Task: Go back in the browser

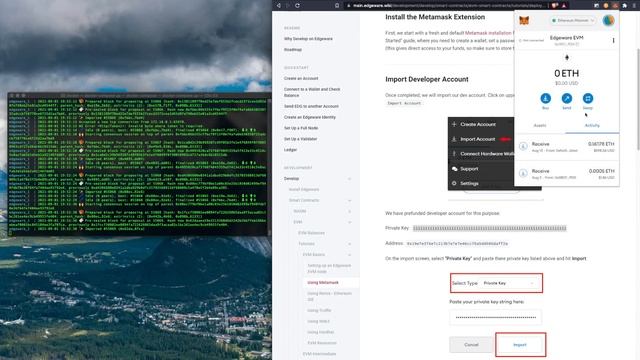Action: click(279, 5)
